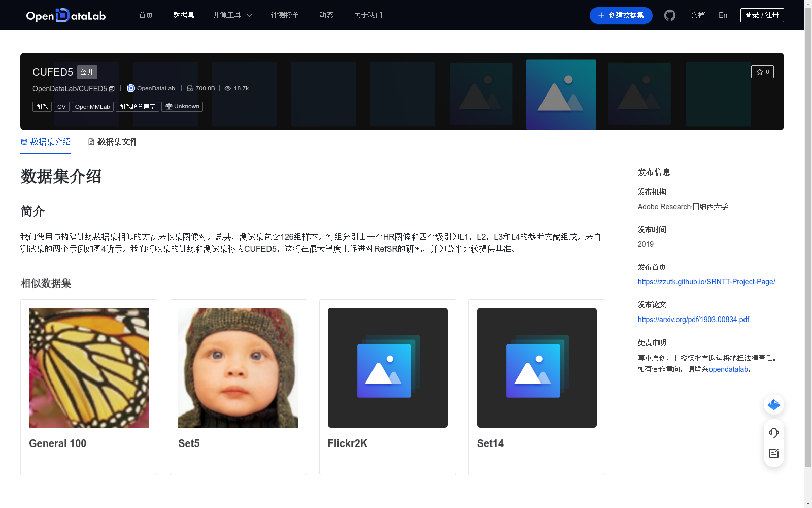Expand the 开源工具 dropdown menu
This screenshot has height=508, width=812.
tap(232, 15)
